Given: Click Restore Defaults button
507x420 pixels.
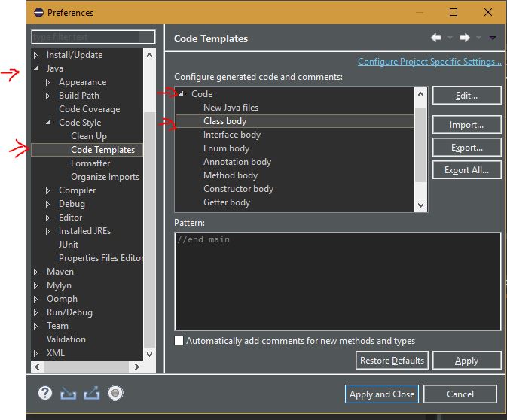Looking at the screenshot, I should pyautogui.click(x=392, y=361).
